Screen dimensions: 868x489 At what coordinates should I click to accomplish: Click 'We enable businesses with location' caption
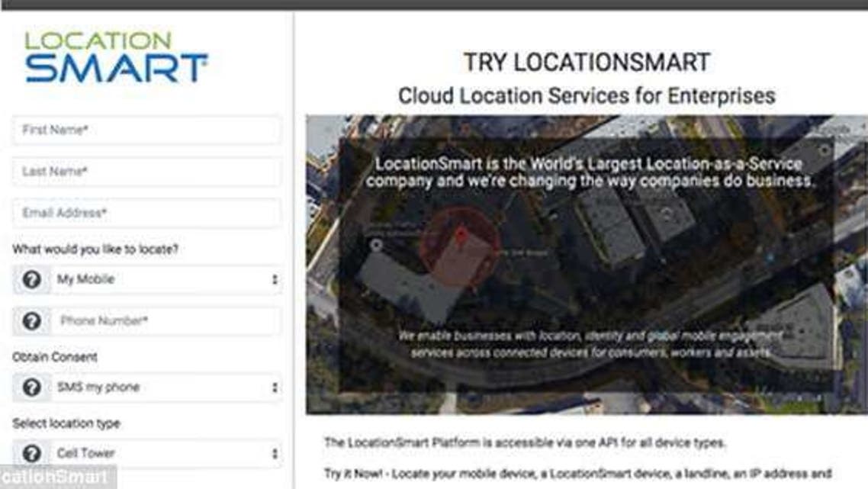(x=590, y=344)
